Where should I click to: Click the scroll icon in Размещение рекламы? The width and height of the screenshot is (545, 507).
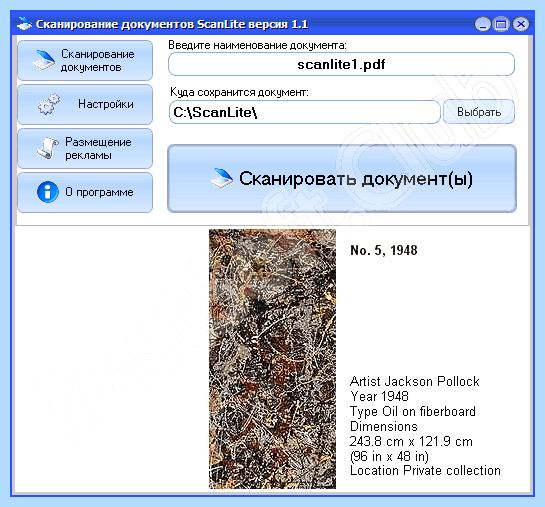(x=48, y=148)
